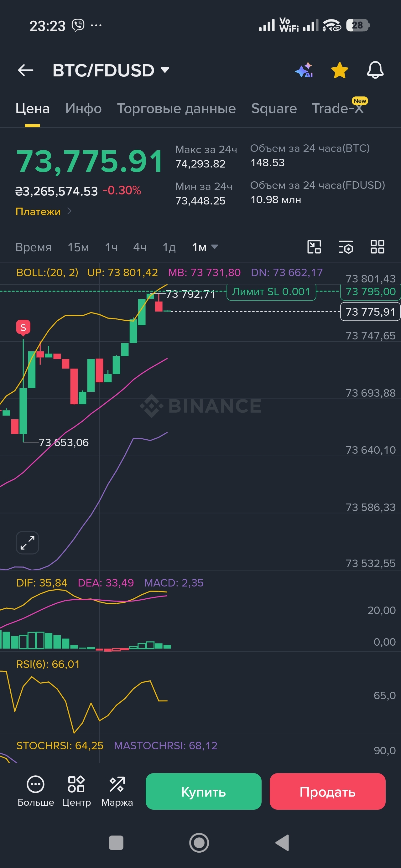Open price alerts bell icon
This screenshot has width=401, height=868.
coord(375,70)
